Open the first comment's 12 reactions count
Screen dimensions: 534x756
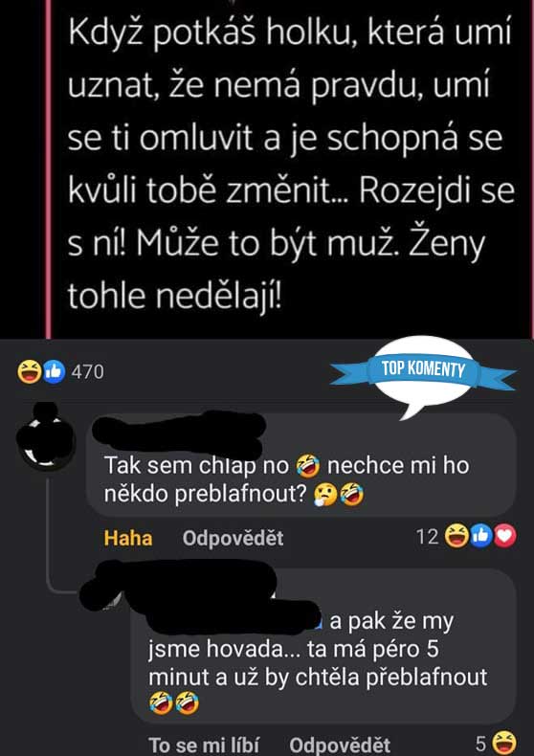pos(428,536)
